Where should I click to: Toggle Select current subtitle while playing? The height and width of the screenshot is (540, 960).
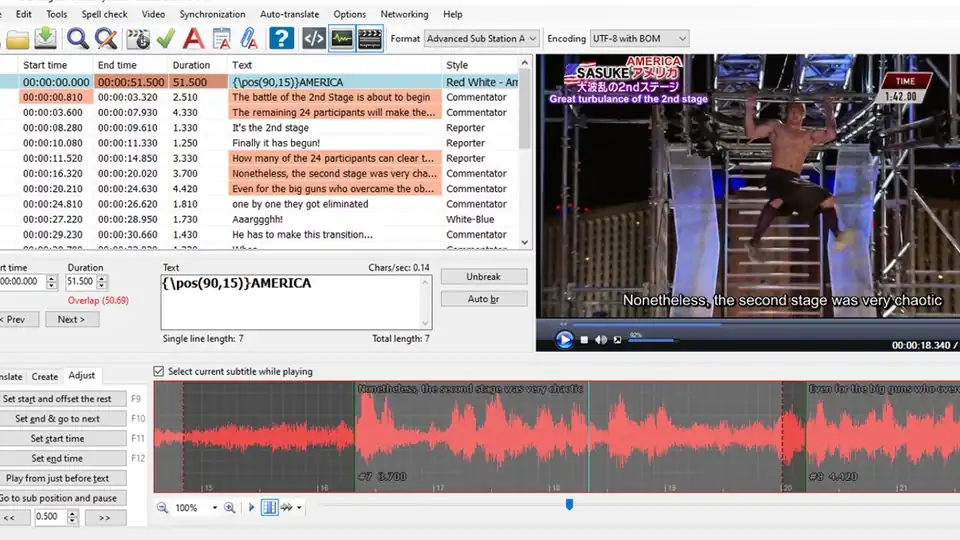(x=159, y=371)
